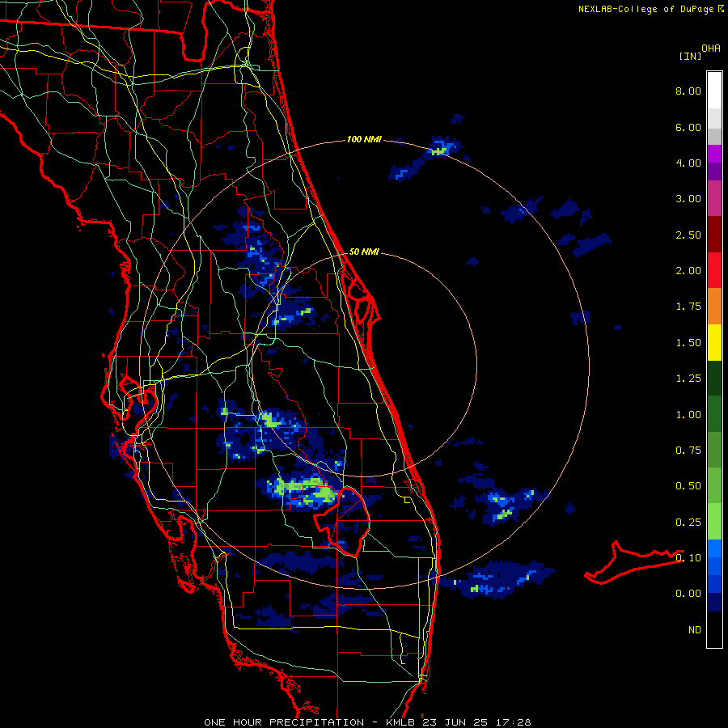Image resolution: width=728 pixels, height=728 pixels.
Task: Select the white swatch atop the legend
Action: [714, 91]
